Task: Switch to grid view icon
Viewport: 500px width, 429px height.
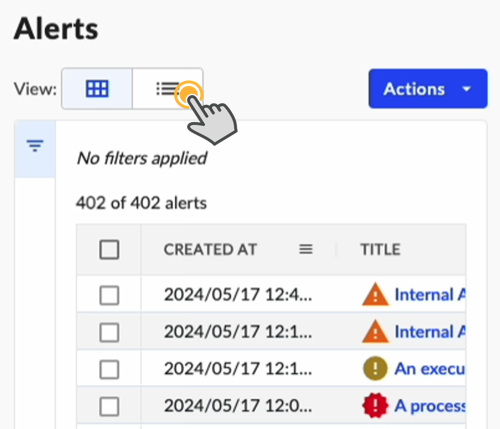Action: tap(97, 89)
